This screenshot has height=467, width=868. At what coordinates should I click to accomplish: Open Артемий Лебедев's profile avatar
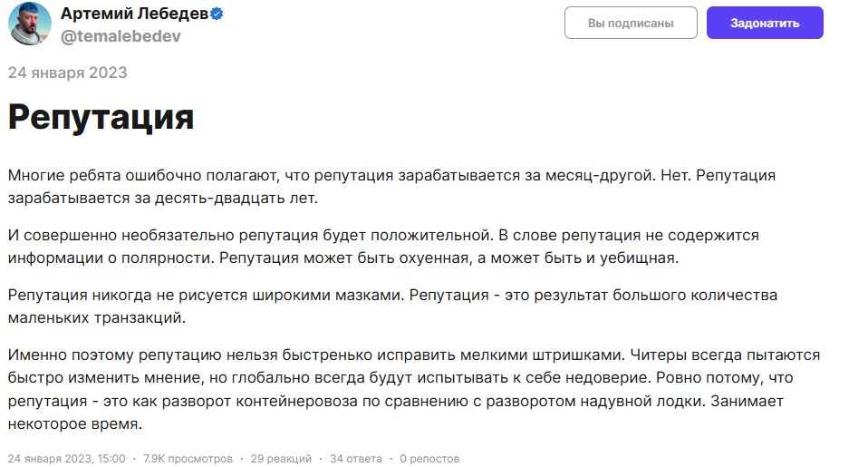pyautogui.click(x=30, y=24)
